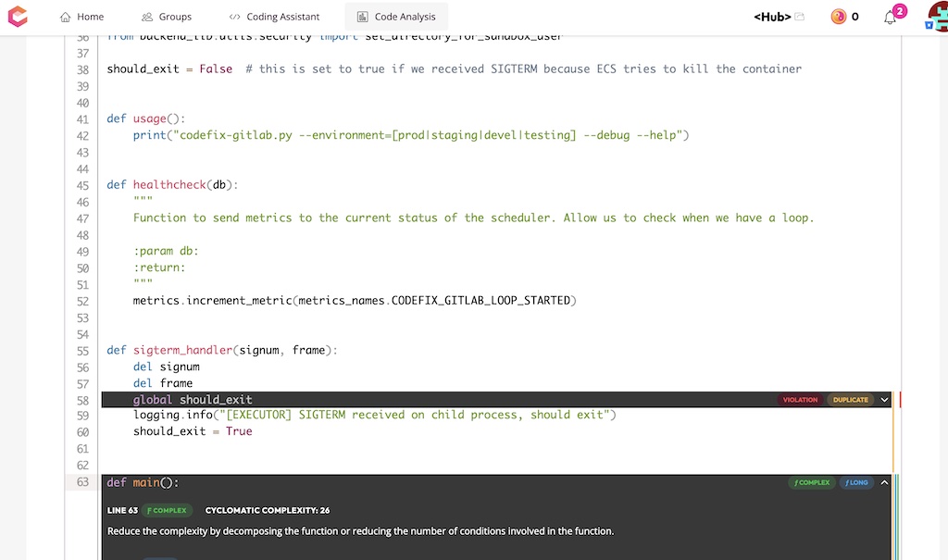Click the Groups people icon
The image size is (948, 560).
(146, 17)
